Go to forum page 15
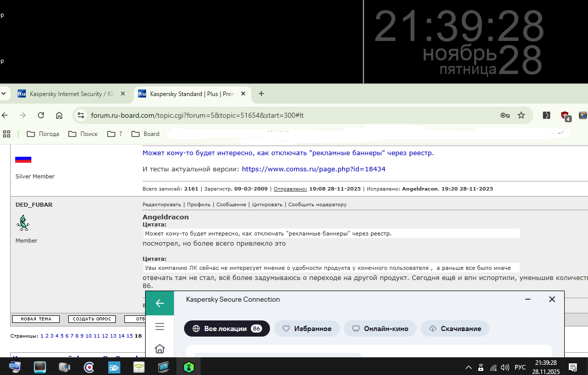The width and height of the screenshot is (588, 375). 129,336
